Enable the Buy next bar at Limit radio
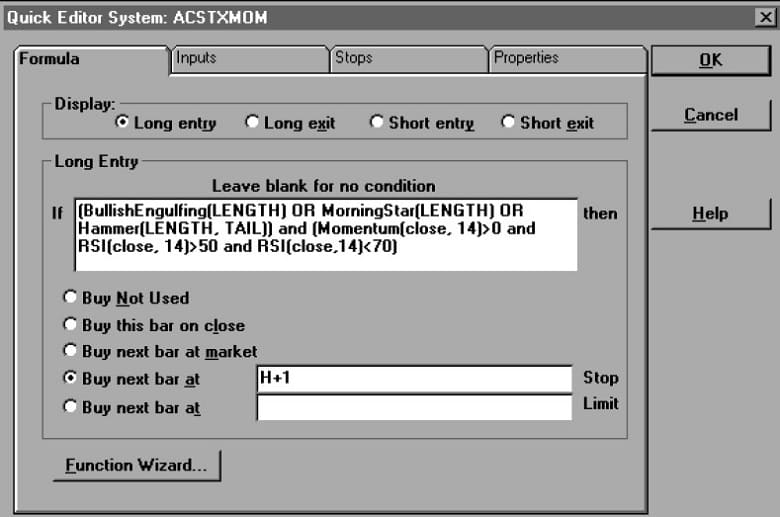This screenshot has width=780, height=517. pos(70,407)
